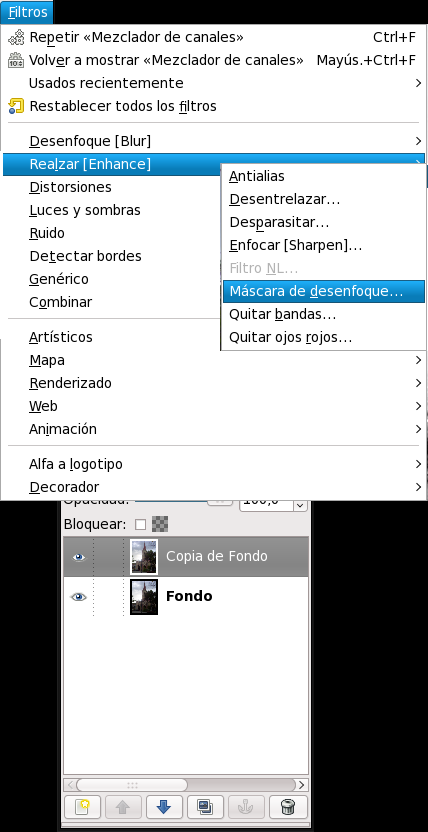This screenshot has height=832, width=428.
Task: Delete layer with trash can icon
Action: pos(287,807)
